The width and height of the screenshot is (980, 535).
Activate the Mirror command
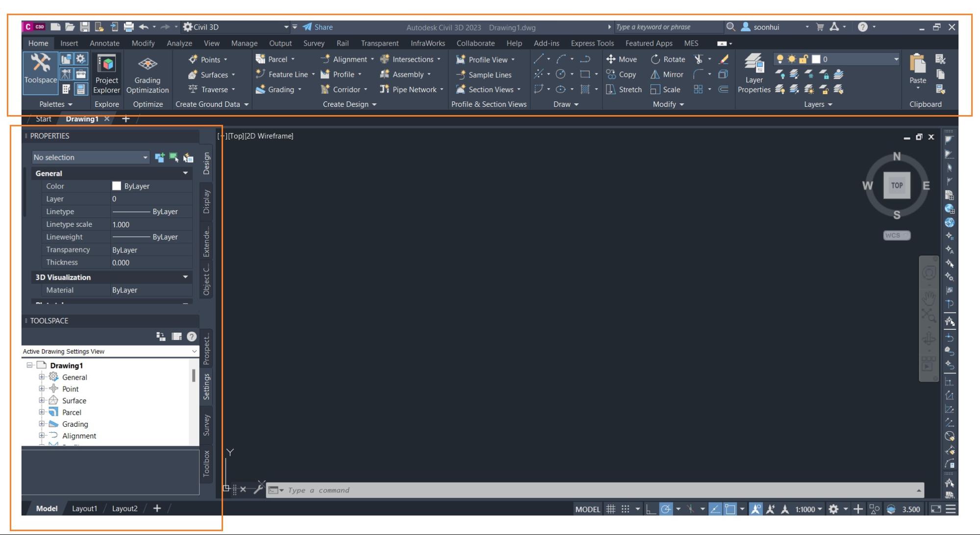point(666,74)
